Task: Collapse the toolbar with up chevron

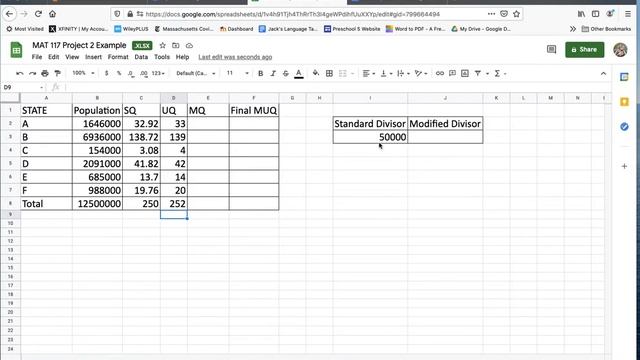Action: tap(603, 73)
